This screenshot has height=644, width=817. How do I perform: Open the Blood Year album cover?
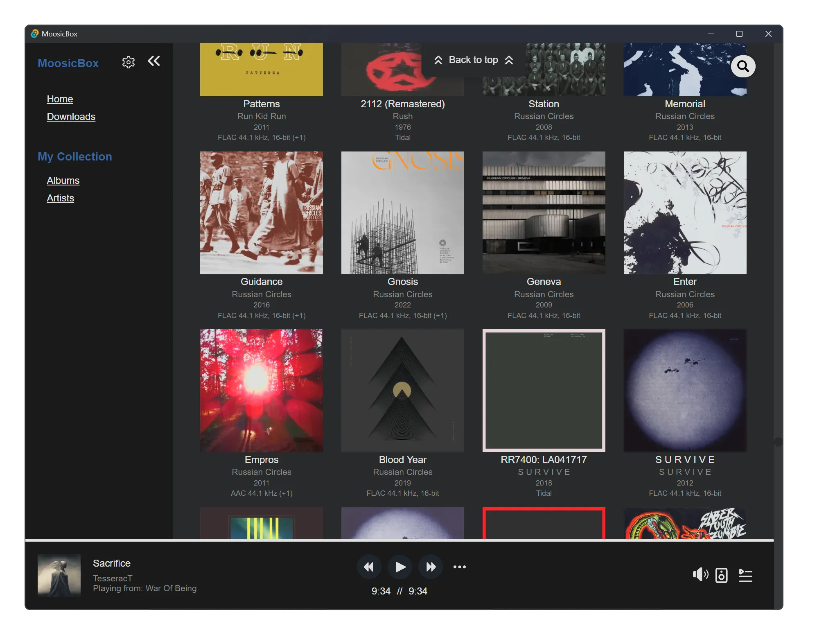coord(402,391)
